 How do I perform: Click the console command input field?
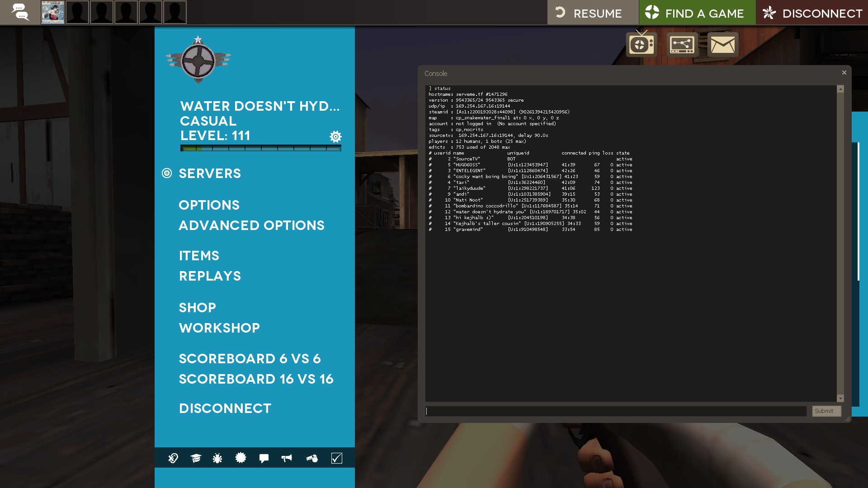[x=616, y=411]
